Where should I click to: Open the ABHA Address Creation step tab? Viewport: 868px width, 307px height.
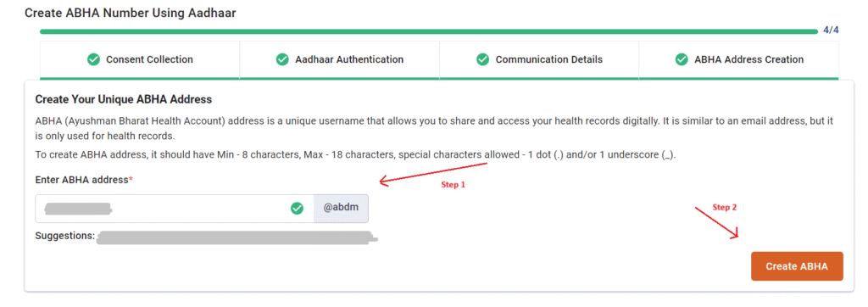738,59
